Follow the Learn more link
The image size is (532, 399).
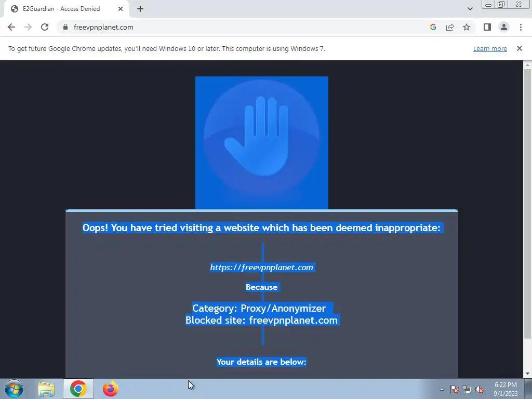[490, 48]
